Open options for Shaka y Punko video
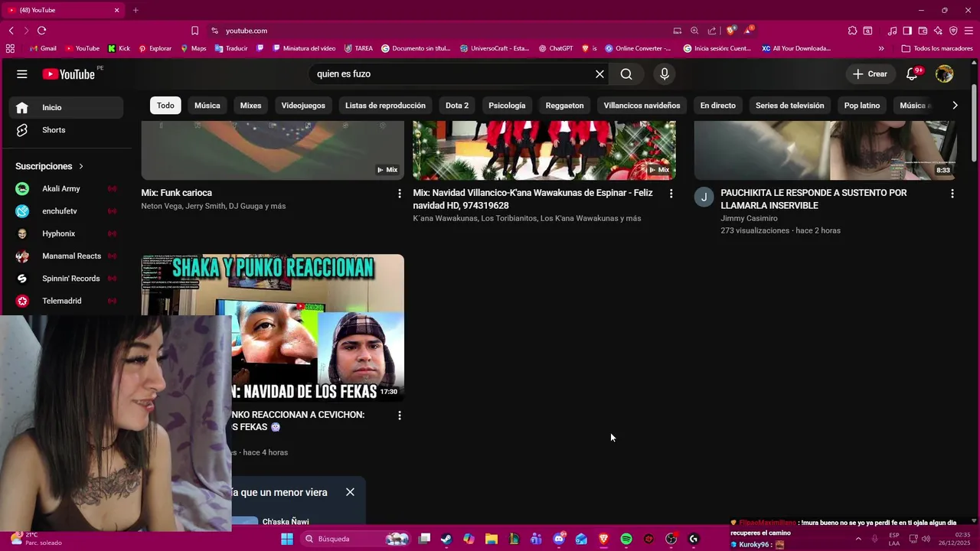This screenshot has height=551, width=980. coord(399,416)
